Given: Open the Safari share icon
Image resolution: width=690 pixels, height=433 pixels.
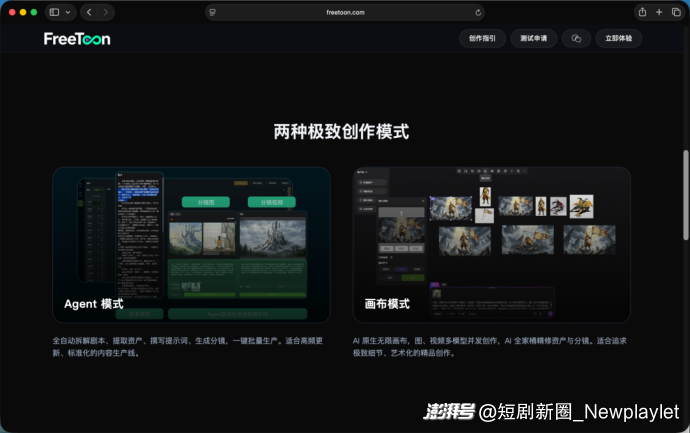Looking at the screenshot, I should (642, 12).
